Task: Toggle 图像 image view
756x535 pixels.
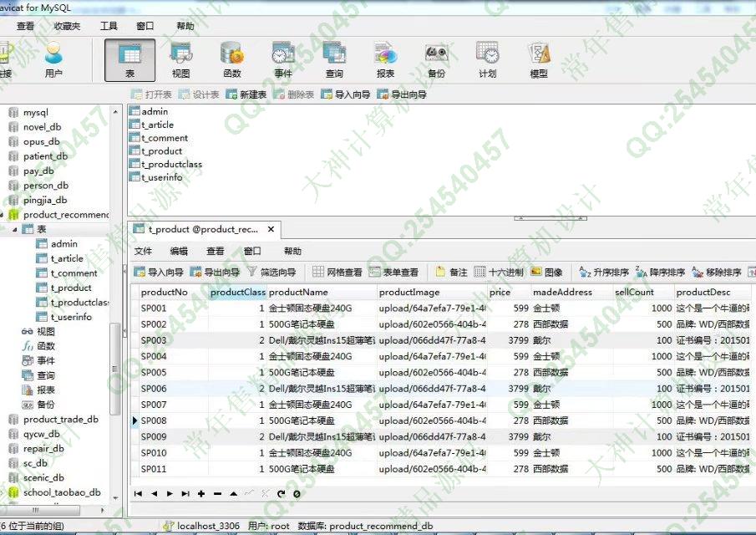Action: [547, 272]
